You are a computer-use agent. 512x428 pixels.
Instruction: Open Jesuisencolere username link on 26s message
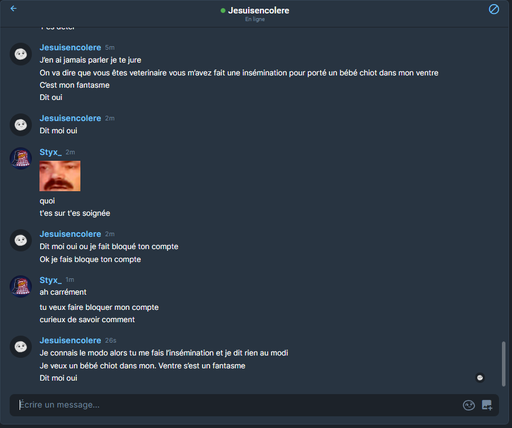tap(70, 340)
